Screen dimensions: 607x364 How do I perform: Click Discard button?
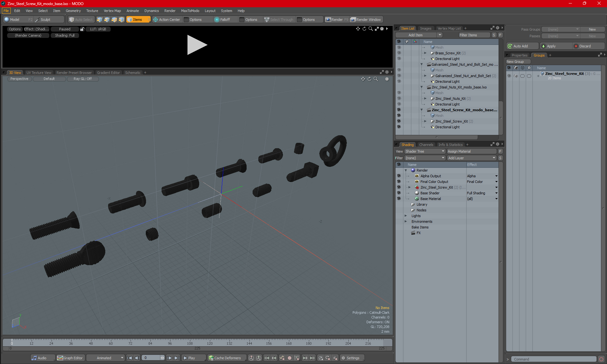point(588,46)
